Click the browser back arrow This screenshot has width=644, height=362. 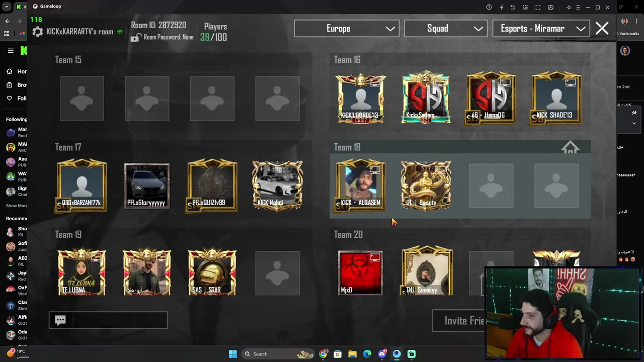[7, 21]
